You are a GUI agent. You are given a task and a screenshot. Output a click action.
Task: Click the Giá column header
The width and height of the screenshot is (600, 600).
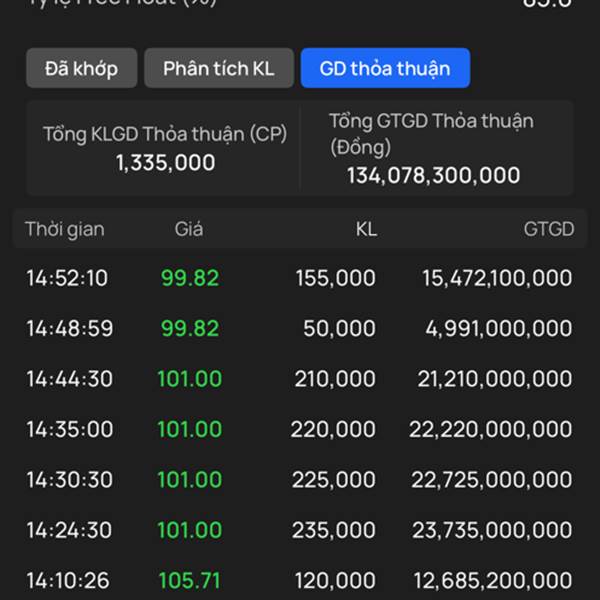point(189,229)
